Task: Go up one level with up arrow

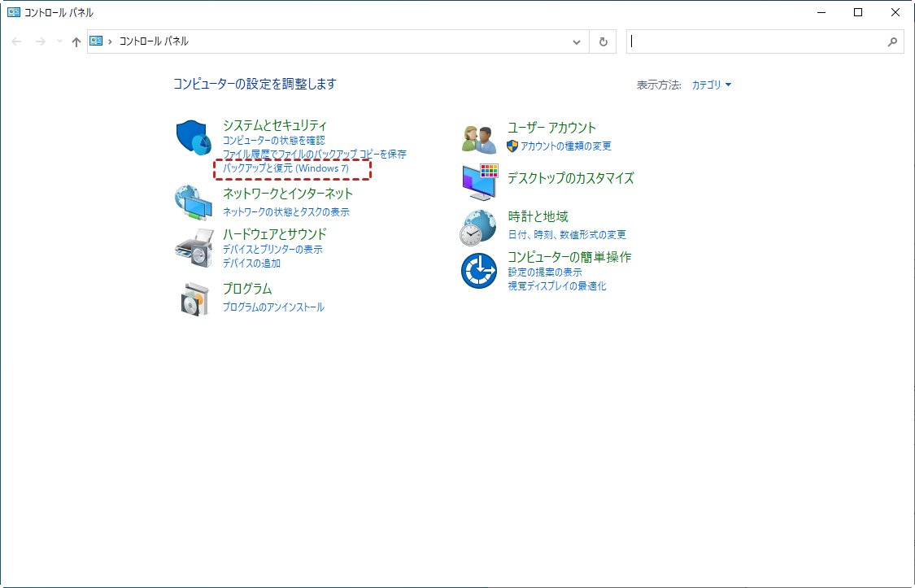Action: tap(76, 41)
